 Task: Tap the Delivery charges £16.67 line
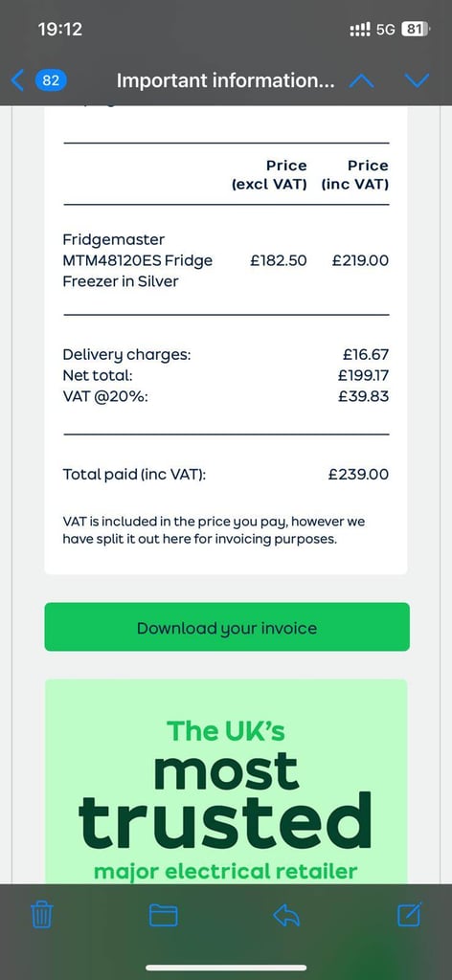point(226,355)
